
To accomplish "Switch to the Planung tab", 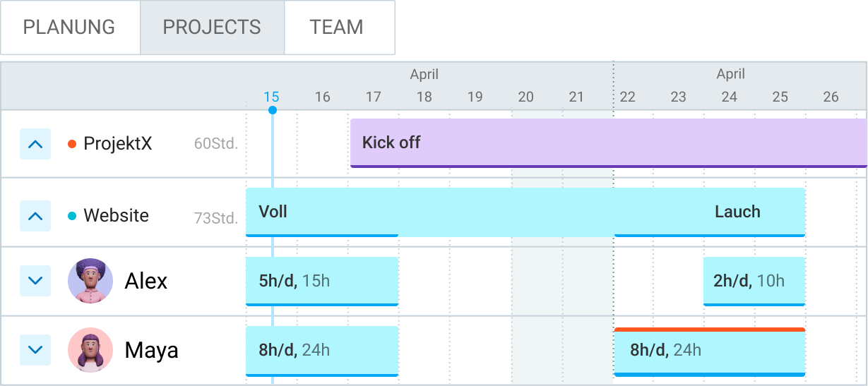I will 69,28.
